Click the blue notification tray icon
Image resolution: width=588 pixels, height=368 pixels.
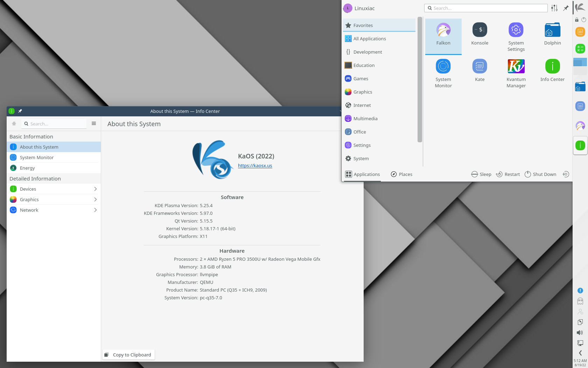tap(580, 291)
